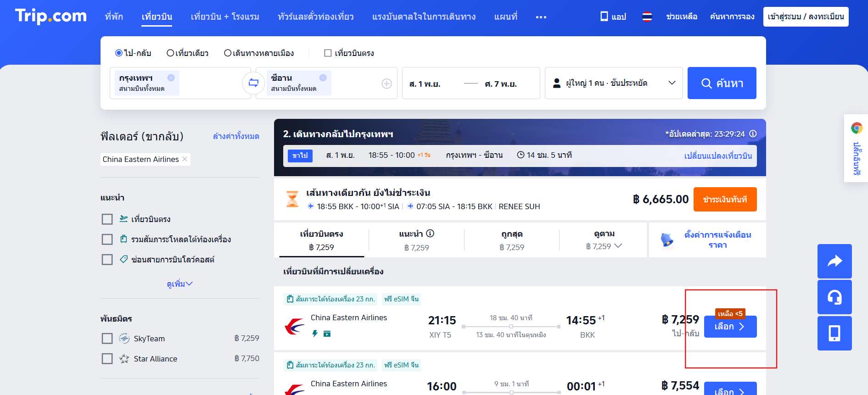Click the hourglass unpaid booking icon
Image resolution: width=868 pixels, height=395 pixels.
292,199
